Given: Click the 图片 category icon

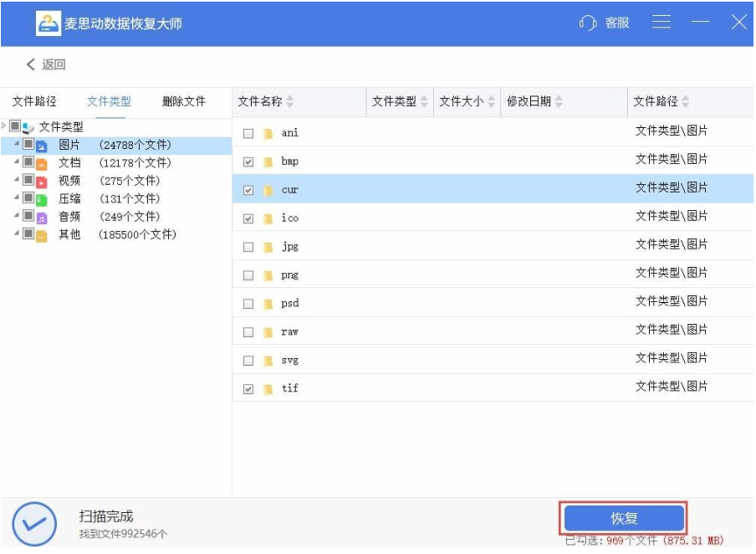Looking at the screenshot, I should pyautogui.click(x=42, y=146).
